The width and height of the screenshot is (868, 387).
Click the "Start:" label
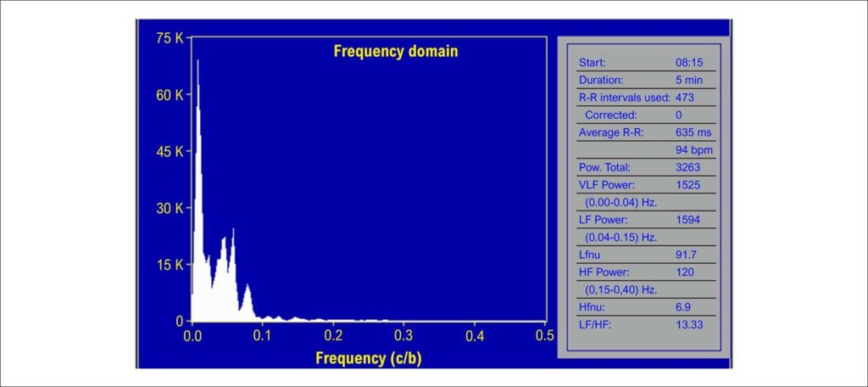pos(591,63)
